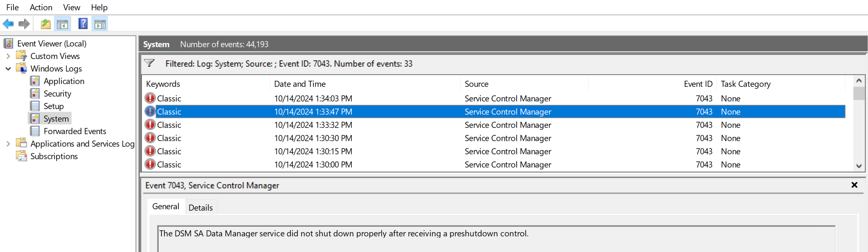Select the System log icon in the sidebar
Screen dimensions: 868x252
click(x=35, y=118)
